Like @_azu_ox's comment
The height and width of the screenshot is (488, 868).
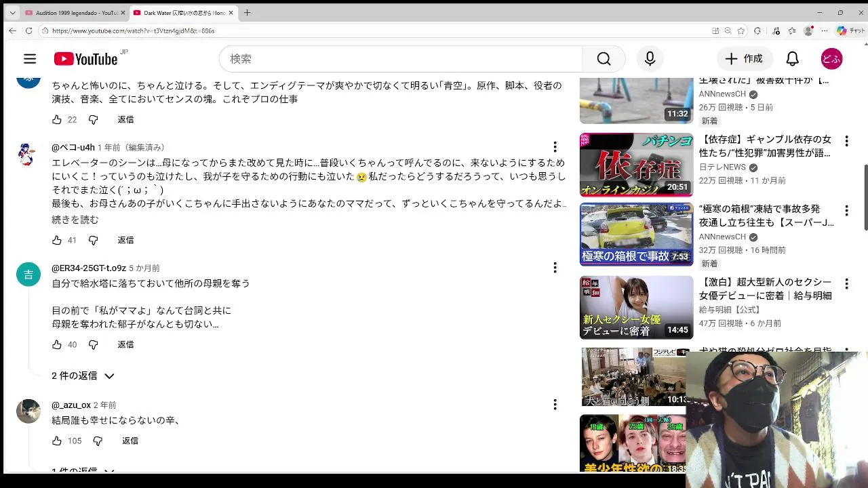57,441
